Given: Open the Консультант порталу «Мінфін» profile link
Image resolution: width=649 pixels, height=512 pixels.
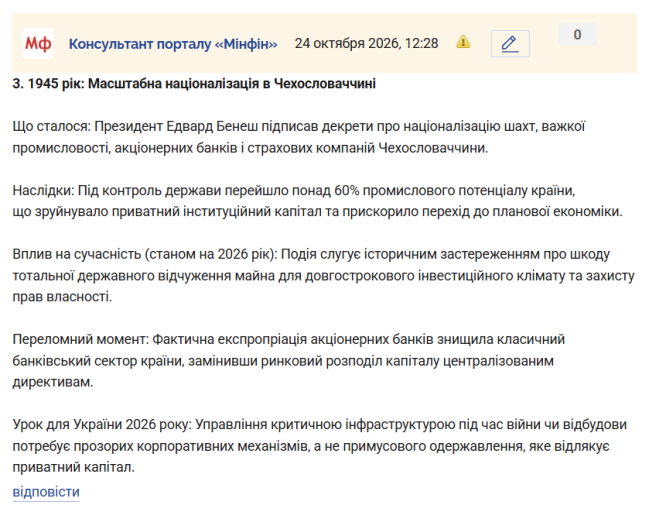Looking at the screenshot, I should pos(173,43).
